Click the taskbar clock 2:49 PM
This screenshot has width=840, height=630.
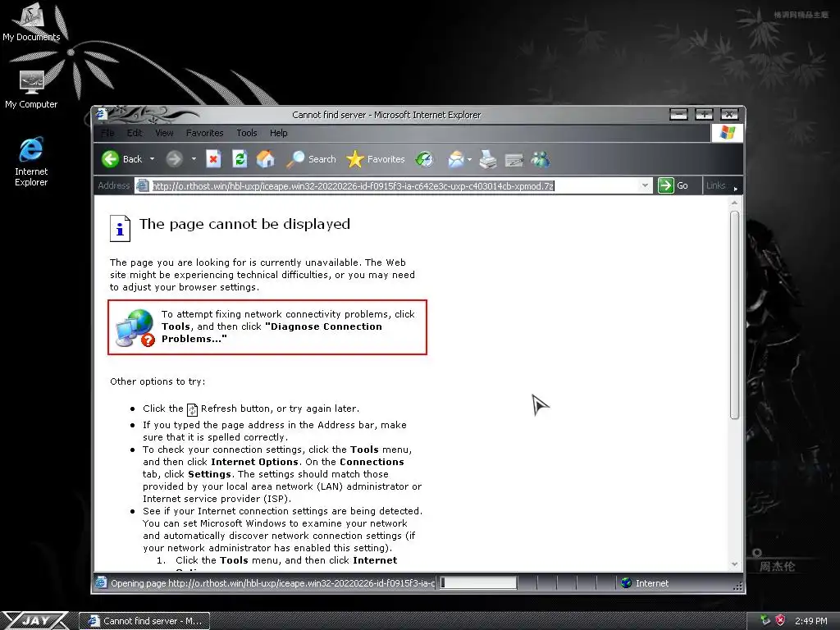pos(810,621)
